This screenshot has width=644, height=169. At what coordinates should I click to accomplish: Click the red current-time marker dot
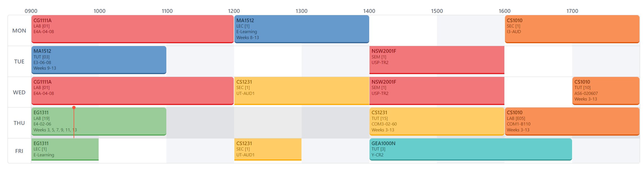(74, 108)
